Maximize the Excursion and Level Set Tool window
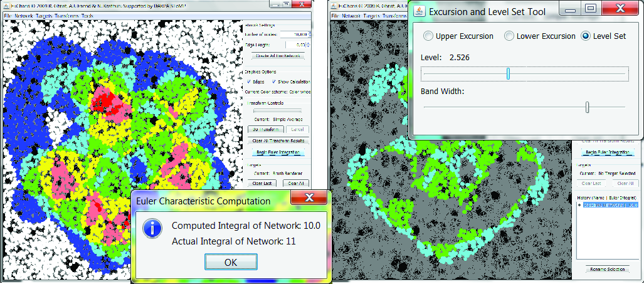Viewport: 644px width, 284px height. click(x=590, y=9)
